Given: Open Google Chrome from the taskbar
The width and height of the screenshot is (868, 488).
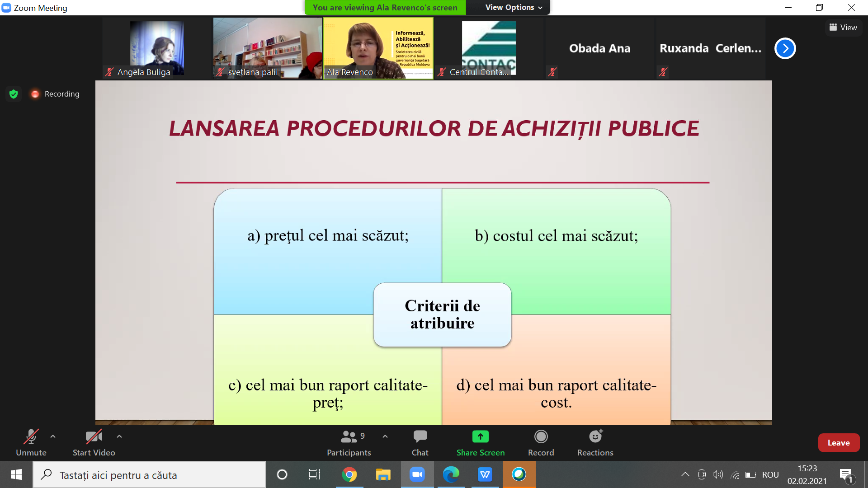Looking at the screenshot, I should pyautogui.click(x=349, y=474).
